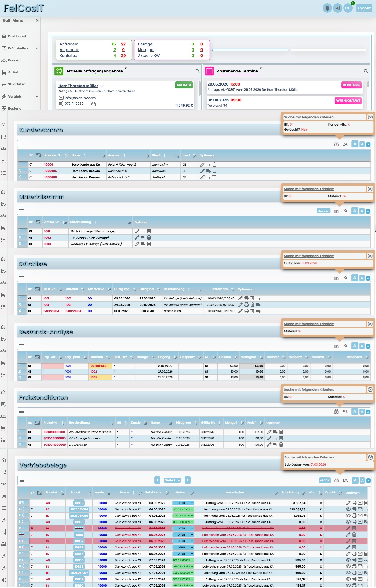Open appointment date 29.05.2026 link
376x588 pixels.
(218, 84)
